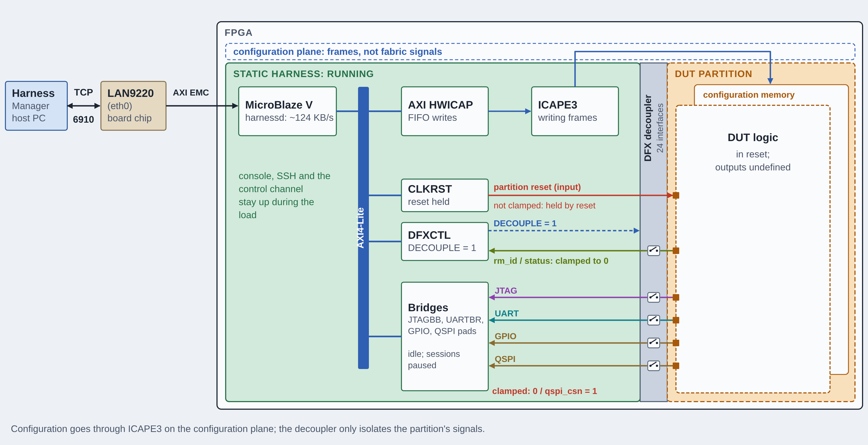This screenshot has height=445, width=868.
Task: Click the switch icon on the QSPI line
Action: [653, 365]
